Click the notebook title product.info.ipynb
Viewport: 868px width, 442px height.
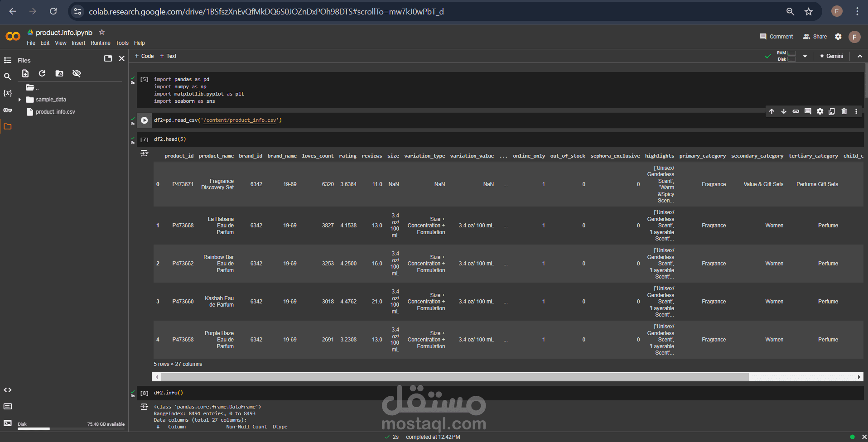point(64,33)
